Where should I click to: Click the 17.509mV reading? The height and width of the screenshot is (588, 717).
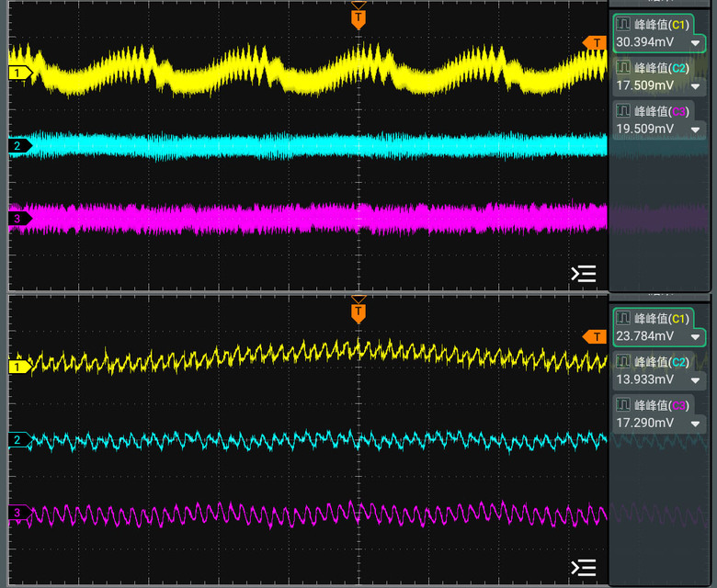point(644,85)
